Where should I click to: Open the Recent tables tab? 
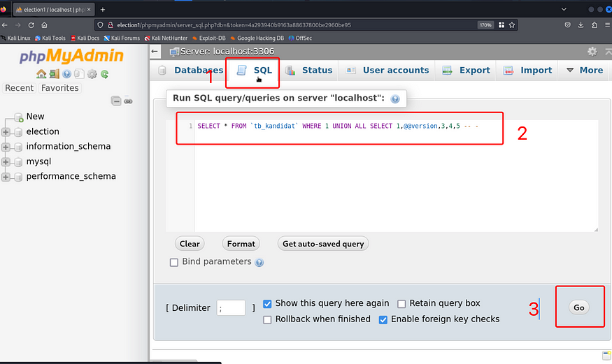click(x=19, y=88)
